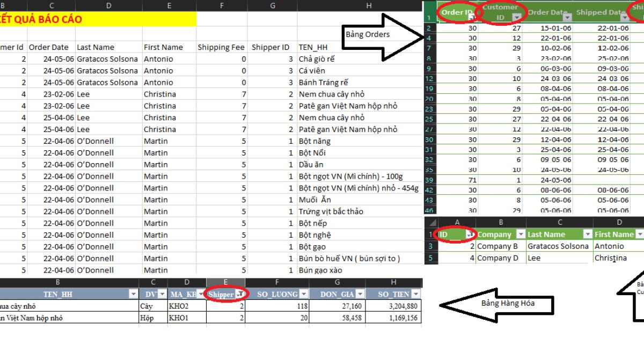Select the cell containing Company B
644x338 pixels.
pyautogui.click(x=500, y=246)
